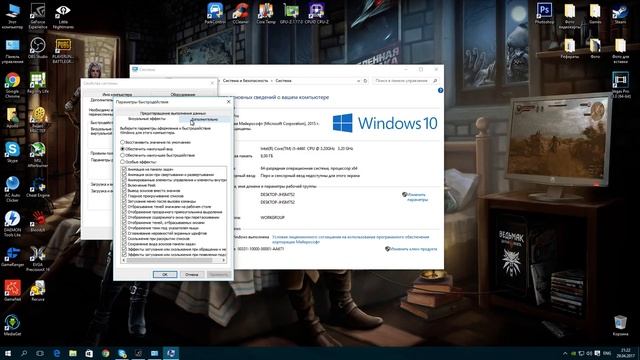Open the Bloody desktop icon

coord(38,222)
